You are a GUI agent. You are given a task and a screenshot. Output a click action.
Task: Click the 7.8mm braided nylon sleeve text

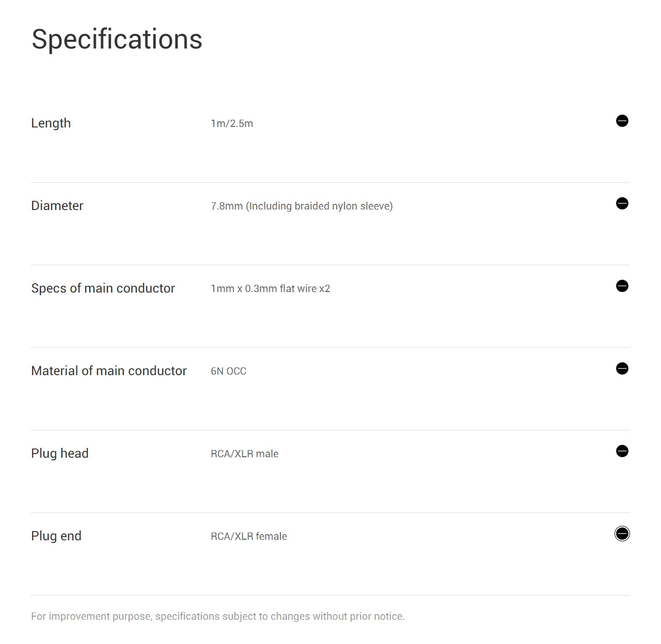coord(302,206)
